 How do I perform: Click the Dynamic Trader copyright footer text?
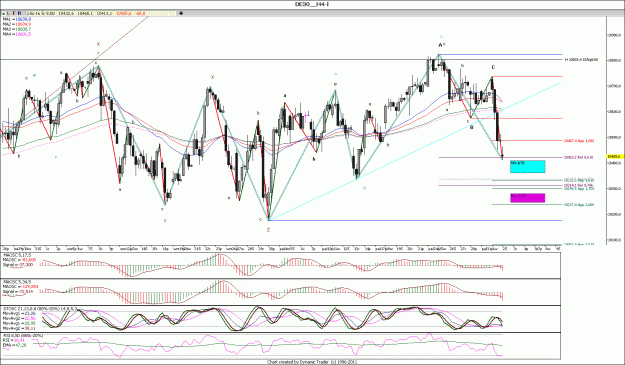[x=312, y=362]
